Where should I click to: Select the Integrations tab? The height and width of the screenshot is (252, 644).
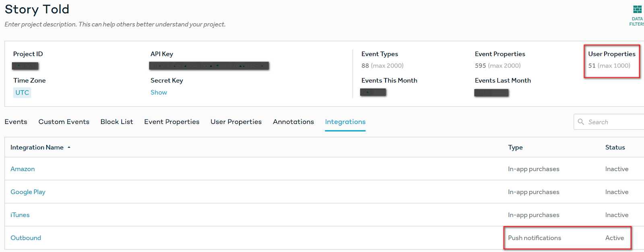[x=345, y=122]
